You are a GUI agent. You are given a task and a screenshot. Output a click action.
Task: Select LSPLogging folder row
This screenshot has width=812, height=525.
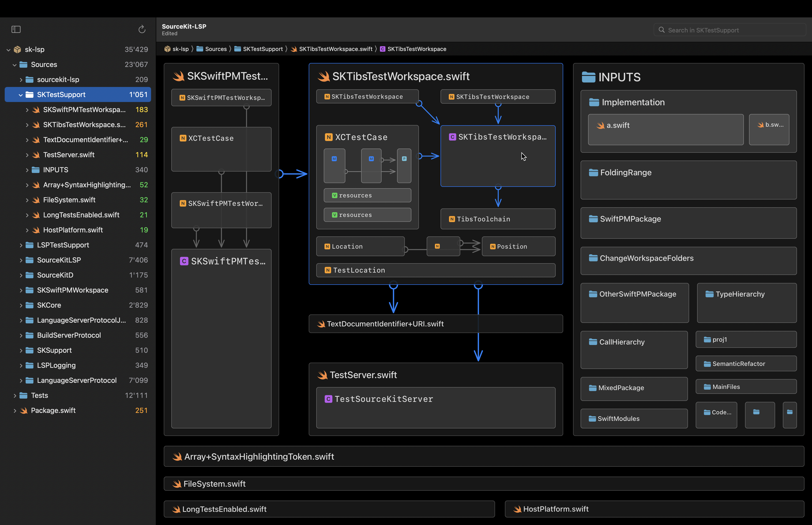[x=78, y=365]
